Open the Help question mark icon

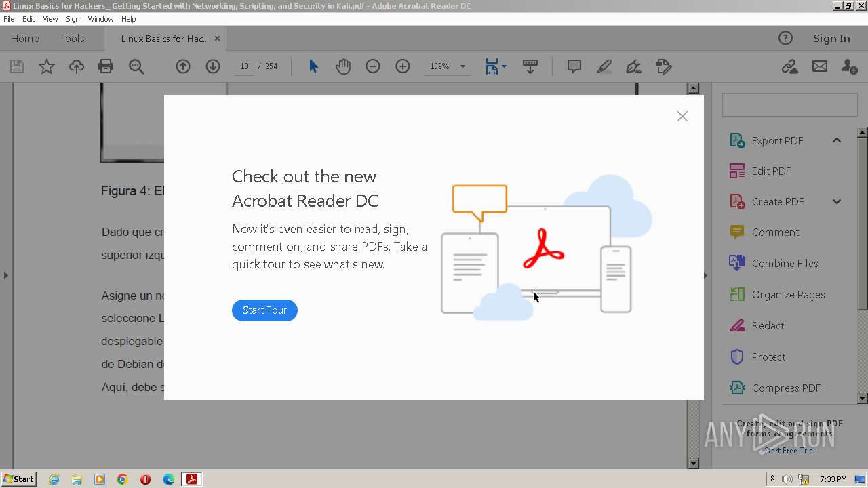785,39
